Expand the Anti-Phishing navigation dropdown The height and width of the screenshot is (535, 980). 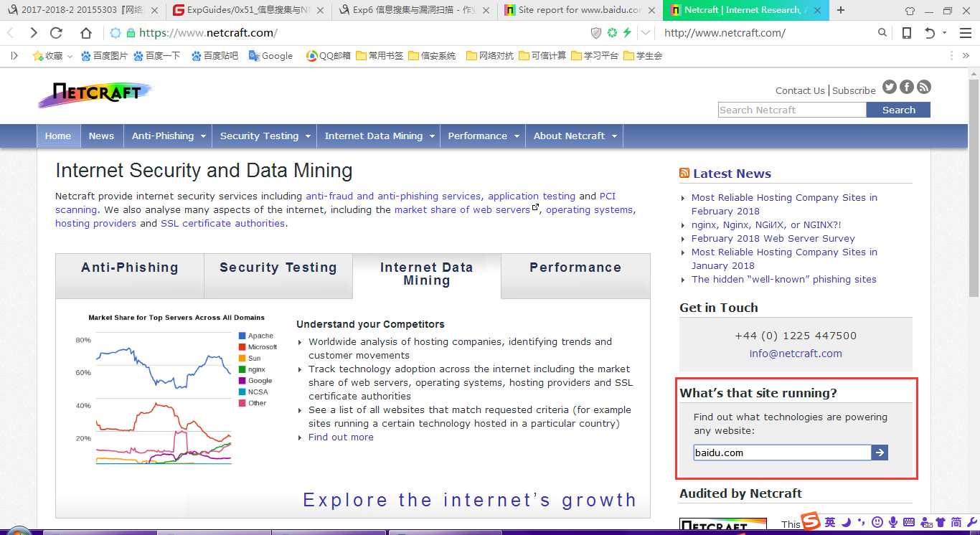pos(204,136)
